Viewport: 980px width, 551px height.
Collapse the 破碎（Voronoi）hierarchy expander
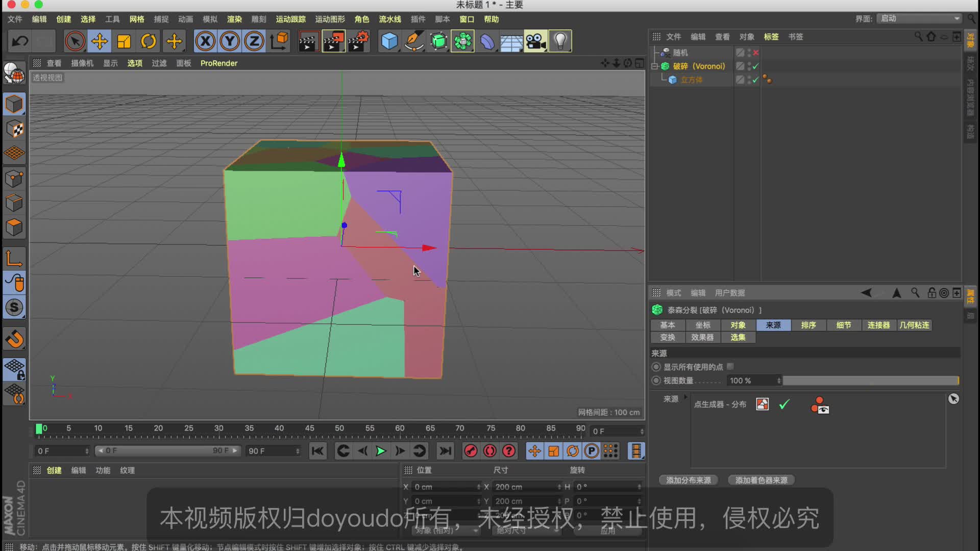tap(655, 66)
